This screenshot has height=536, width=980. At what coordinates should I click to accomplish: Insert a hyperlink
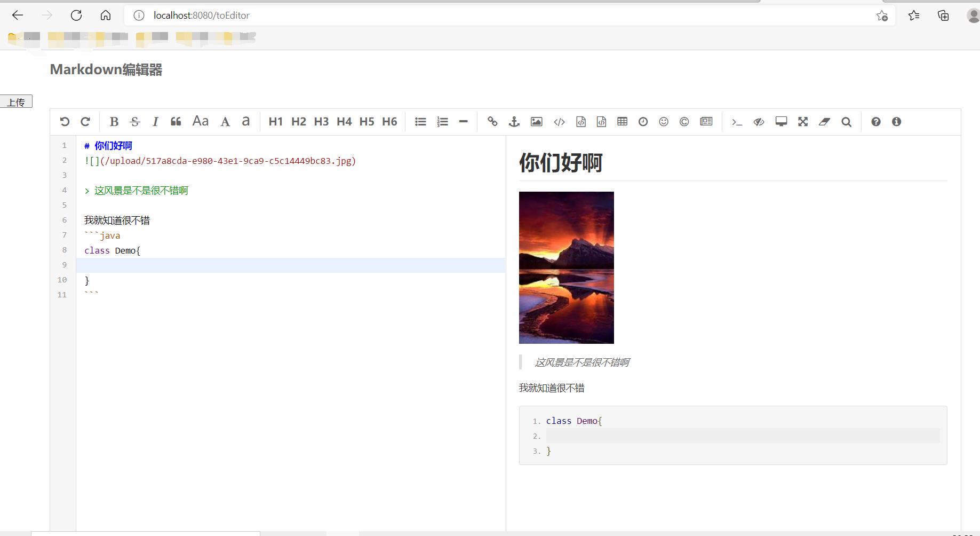coord(492,122)
